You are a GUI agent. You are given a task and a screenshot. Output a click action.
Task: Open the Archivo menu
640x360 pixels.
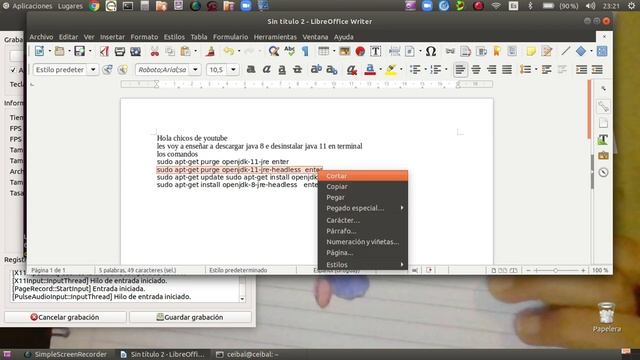point(41,37)
